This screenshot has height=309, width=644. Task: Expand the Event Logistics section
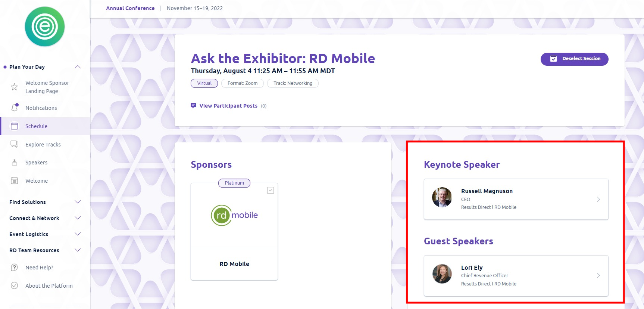click(x=78, y=234)
